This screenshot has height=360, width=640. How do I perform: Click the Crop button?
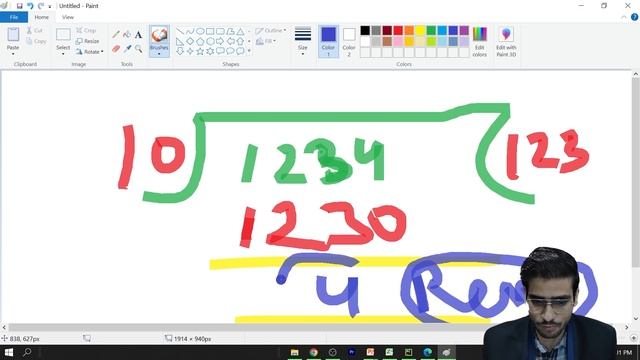tap(86, 31)
